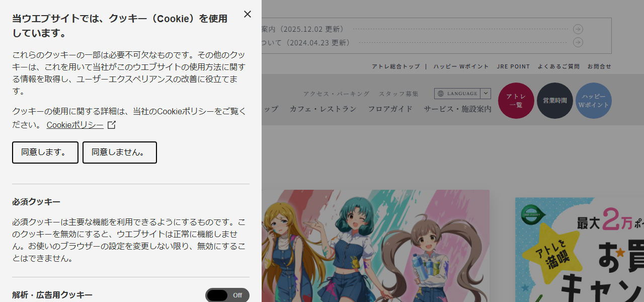
Task: Click the external link icon beside Cookieポリシー
Action: coord(112,125)
